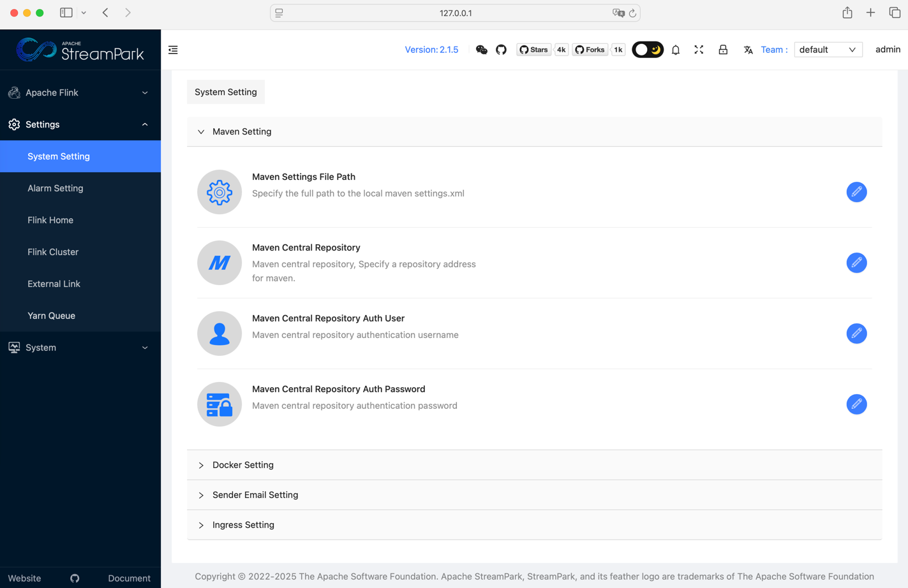This screenshot has height=588, width=908.
Task: Collapse the sidebar menu with fold icon
Action: click(x=173, y=50)
